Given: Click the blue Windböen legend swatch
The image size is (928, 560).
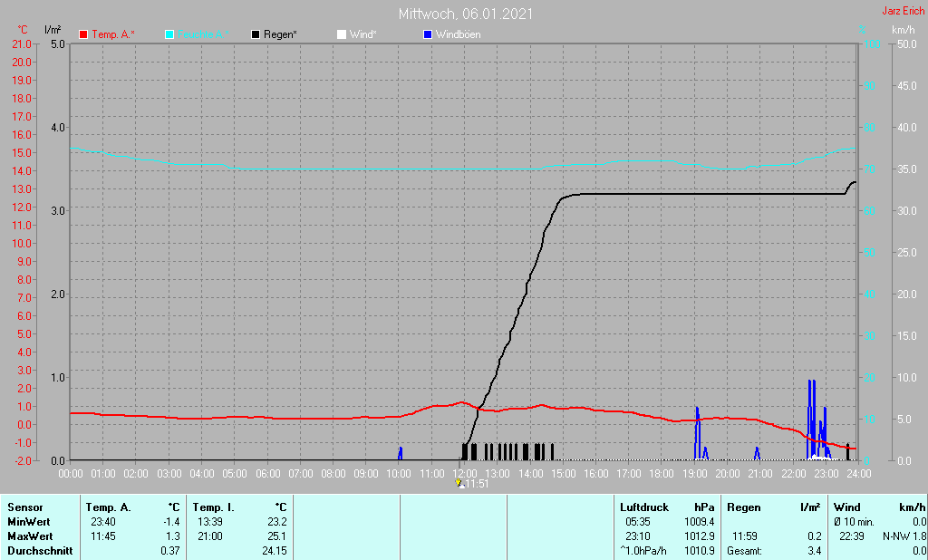Looking at the screenshot, I should coord(428,35).
